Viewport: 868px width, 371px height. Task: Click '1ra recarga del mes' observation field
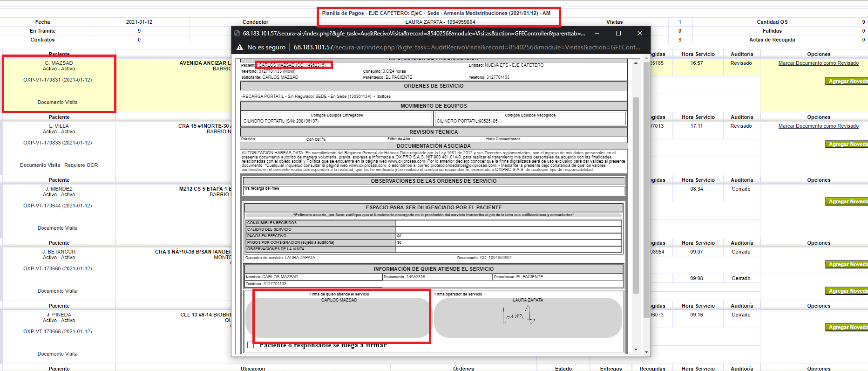click(434, 190)
